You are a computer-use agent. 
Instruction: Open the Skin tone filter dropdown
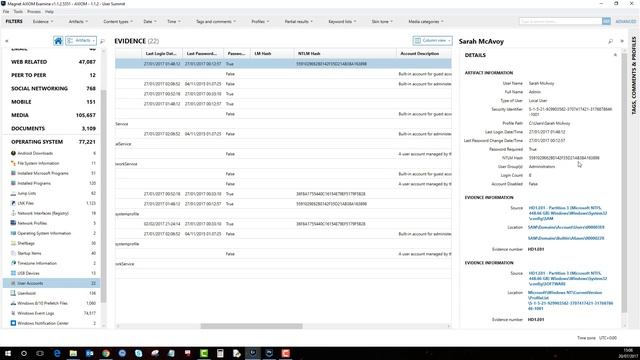[x=382, y=22]
